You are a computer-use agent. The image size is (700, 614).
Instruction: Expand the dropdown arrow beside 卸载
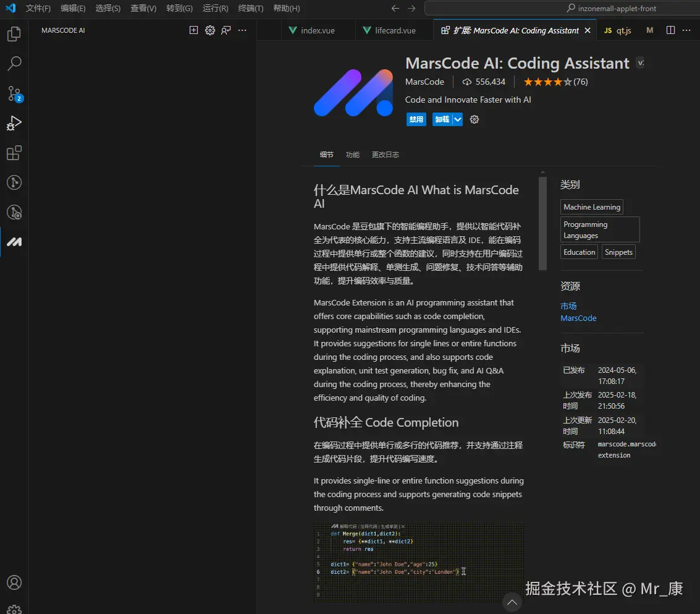pos(458,119)
